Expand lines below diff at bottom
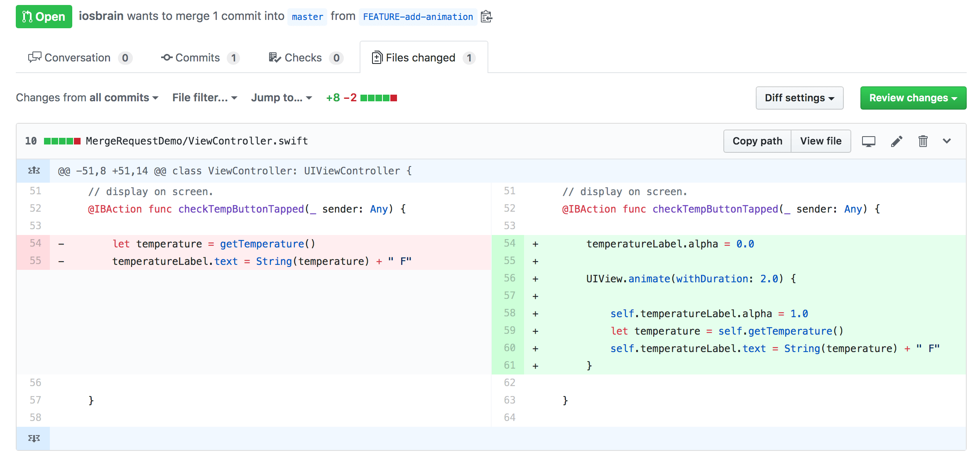The image size is (980, 460). (34, 438)
